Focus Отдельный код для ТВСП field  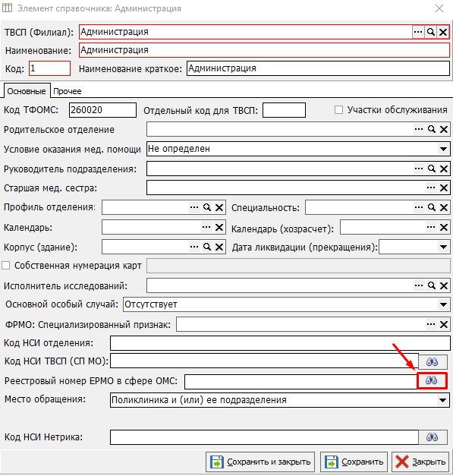tap(284, 110)
